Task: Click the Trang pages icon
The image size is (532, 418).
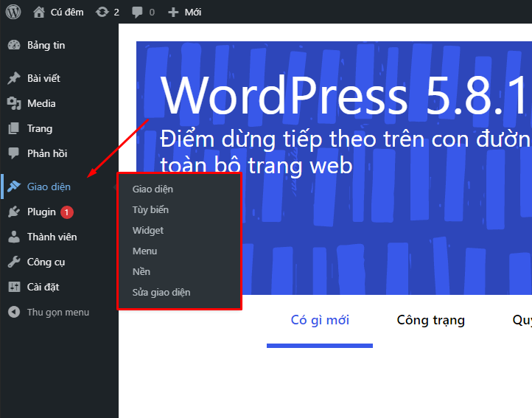Action: pos(14,128)
